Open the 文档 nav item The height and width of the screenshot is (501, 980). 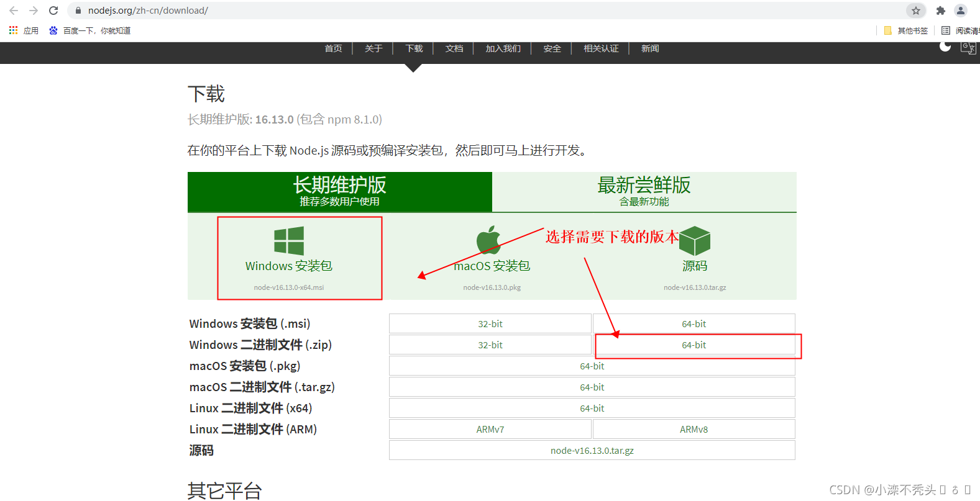pos(454,48)
